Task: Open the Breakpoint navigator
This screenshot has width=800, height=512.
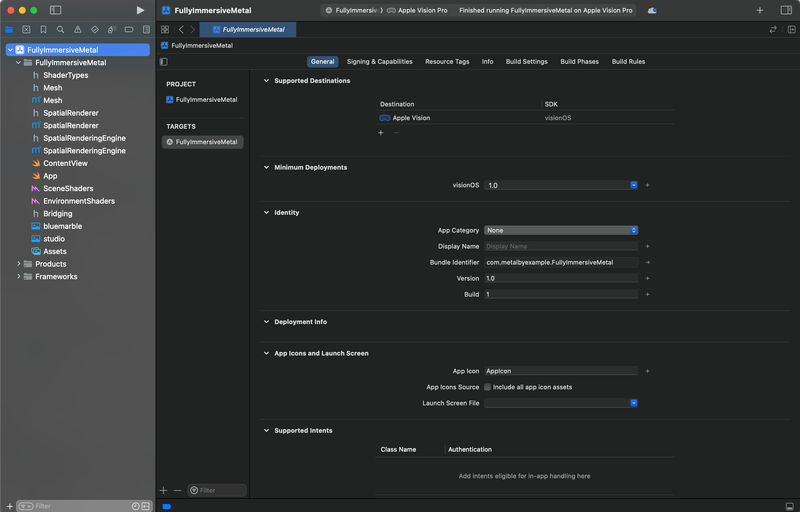Action: (x=129, y=30)
